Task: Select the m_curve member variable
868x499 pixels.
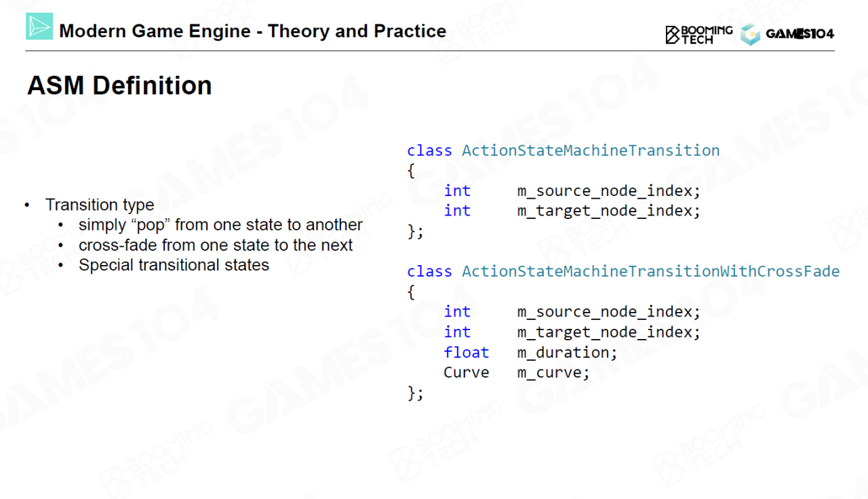Action: point(553,373)
